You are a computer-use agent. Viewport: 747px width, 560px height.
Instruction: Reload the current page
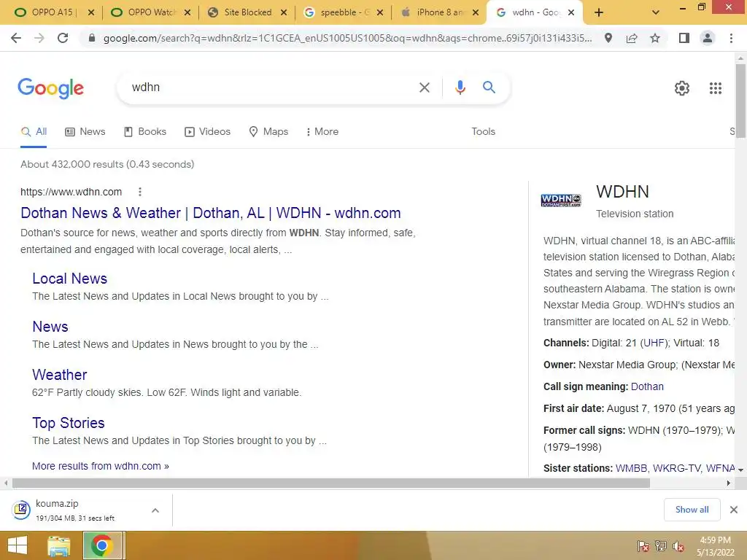(x=63, y=38)
